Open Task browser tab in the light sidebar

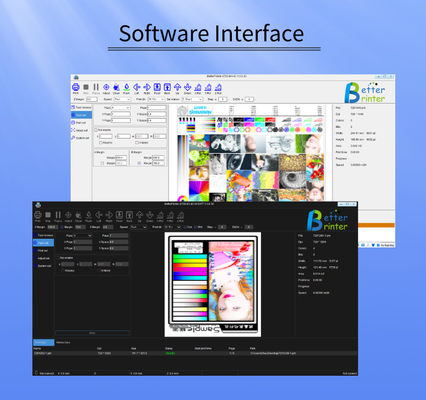pyautogui.click(x=81, y=107)
